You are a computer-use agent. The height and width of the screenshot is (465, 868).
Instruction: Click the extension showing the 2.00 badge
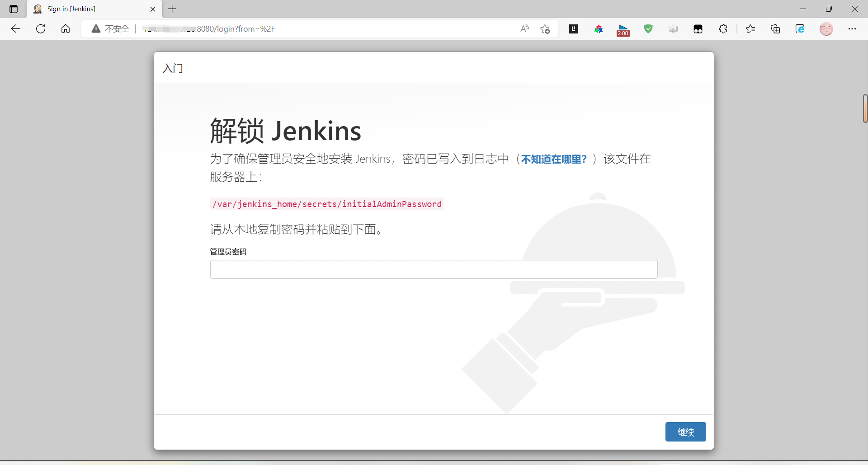pyautogui.click(x=623, y=30)
